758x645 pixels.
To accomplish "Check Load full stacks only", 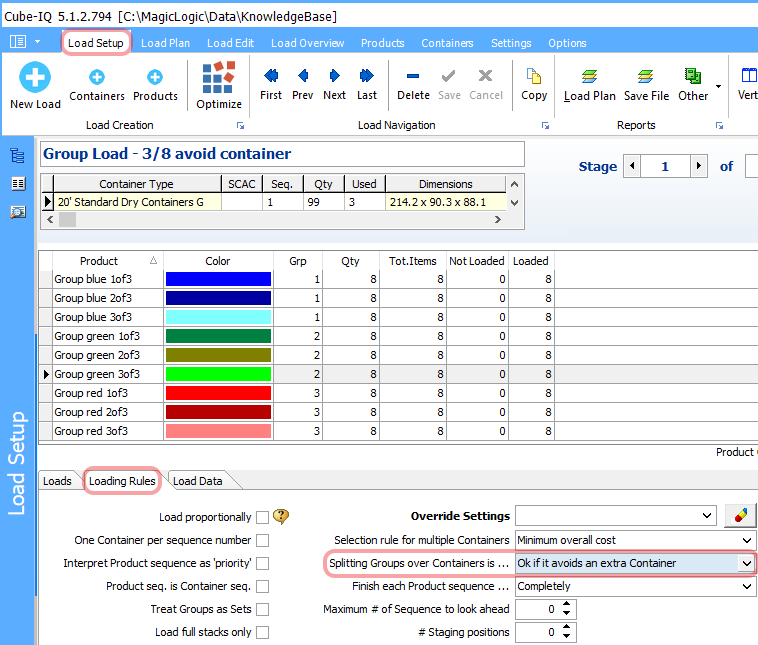I will [262, 632].
